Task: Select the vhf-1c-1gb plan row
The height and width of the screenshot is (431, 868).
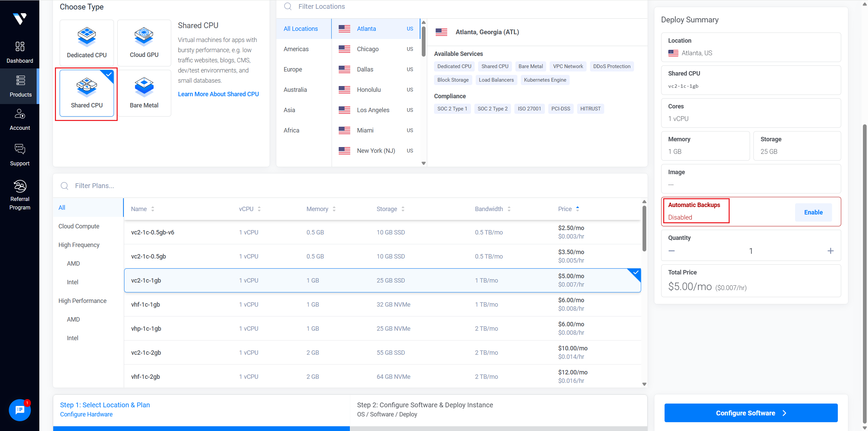Action: (382, 305)
